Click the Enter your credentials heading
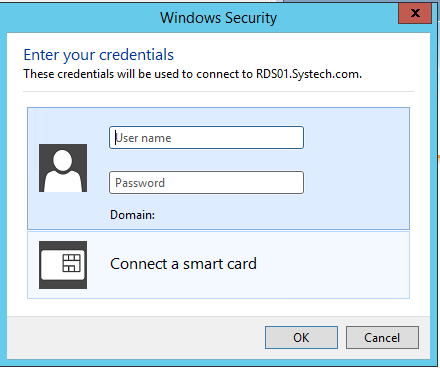 99,55
